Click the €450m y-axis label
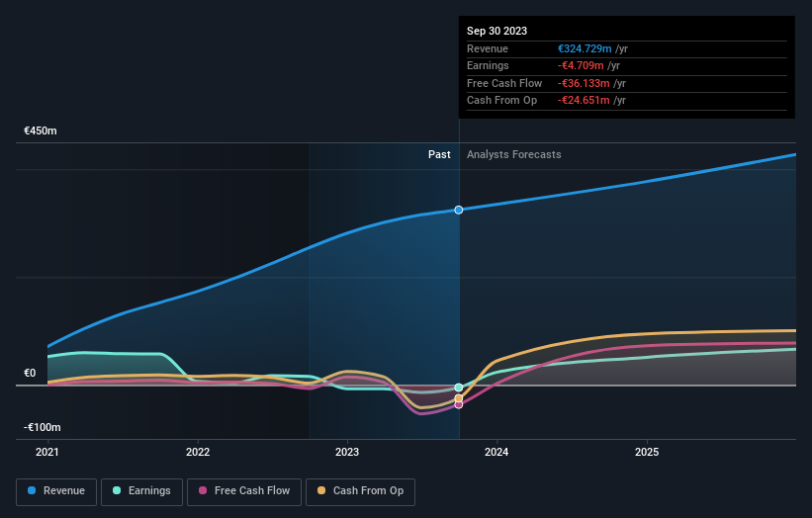Image resolution: width=812 pixels, height=518 pixels. [41, 130]
